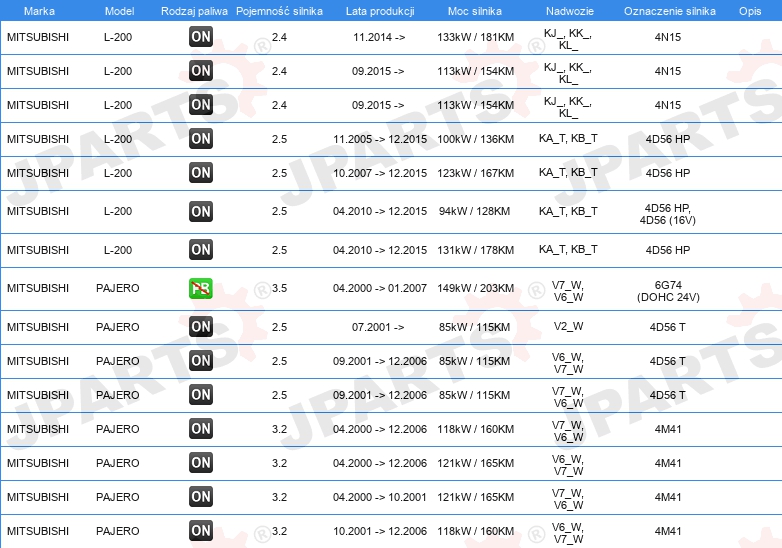Screen dimensions: 782x548
Task: Click the Rodzaj paliwa column header
Action: (194, 11)
